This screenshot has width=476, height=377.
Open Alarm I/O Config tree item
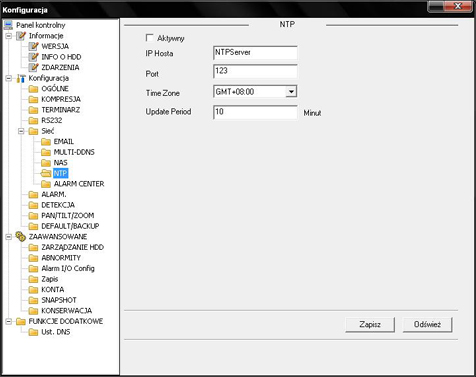[x=68, y=269]
